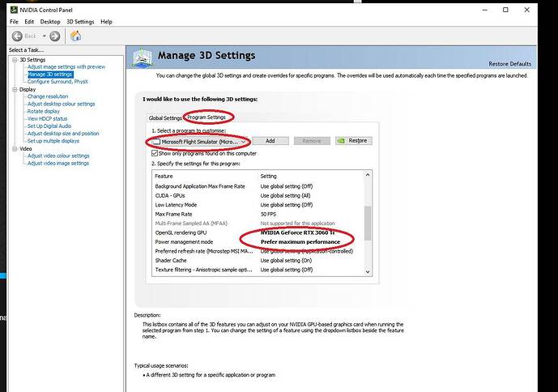Open the File menu
Image resolution: width=558 pixels, height=392 pixels.
14,22
